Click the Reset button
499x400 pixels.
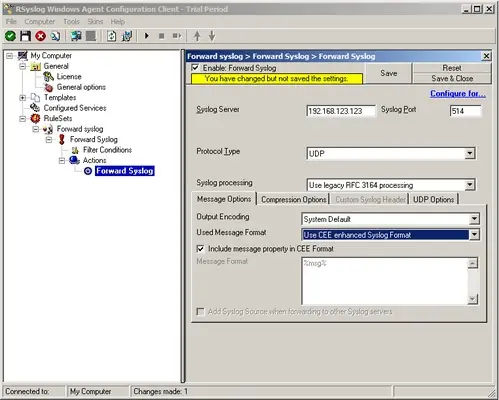click(452, 68)
